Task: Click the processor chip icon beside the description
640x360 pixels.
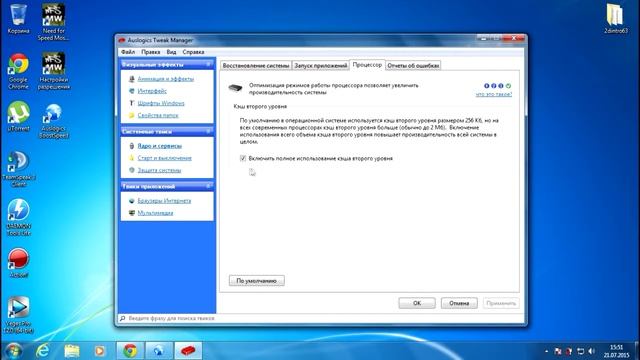Action: pyautogui.click(x=235, y=88)
